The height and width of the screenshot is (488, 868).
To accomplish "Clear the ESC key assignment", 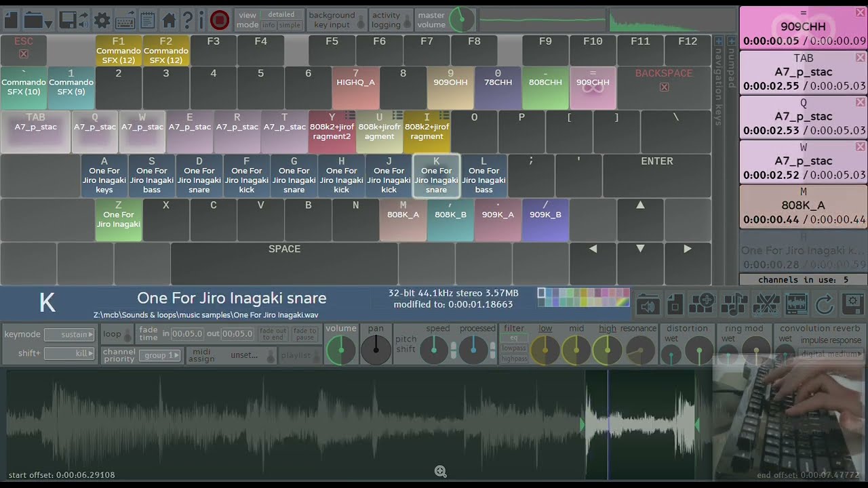I will 24,54.
